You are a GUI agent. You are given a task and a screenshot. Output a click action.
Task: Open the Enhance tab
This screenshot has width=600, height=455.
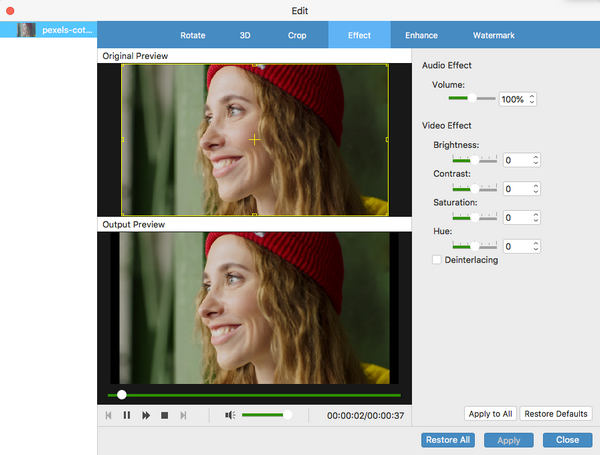(x=421, y=35)
